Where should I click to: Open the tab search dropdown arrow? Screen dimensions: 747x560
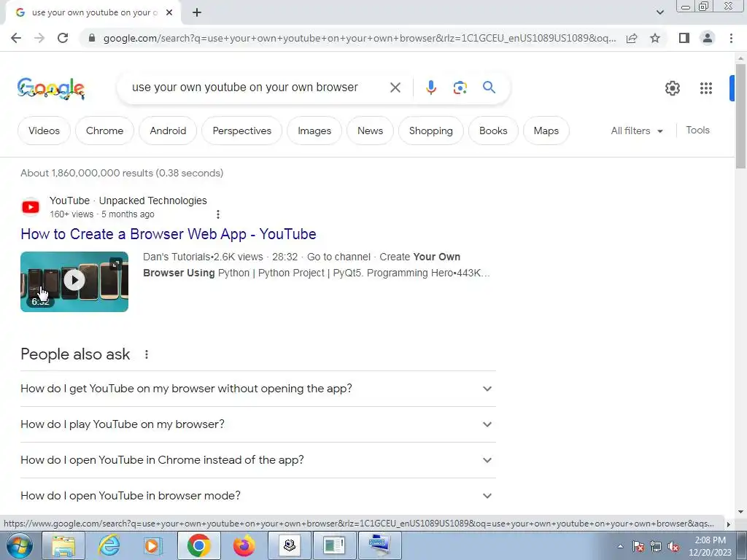[x=659, y=12]
